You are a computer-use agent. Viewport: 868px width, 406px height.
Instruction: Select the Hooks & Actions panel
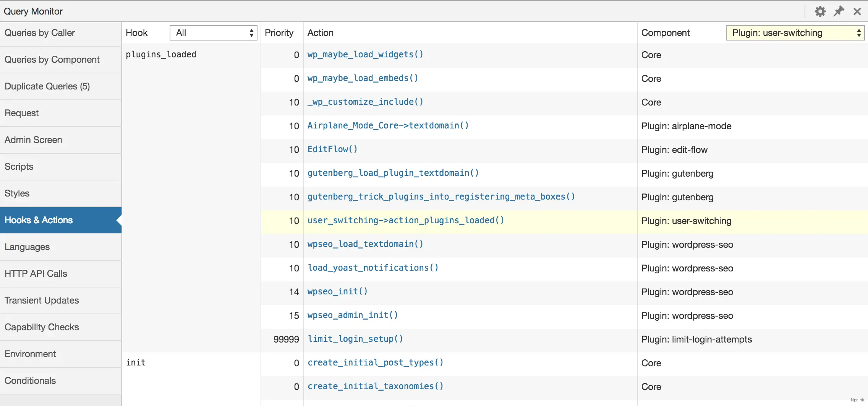pos(39,220)
